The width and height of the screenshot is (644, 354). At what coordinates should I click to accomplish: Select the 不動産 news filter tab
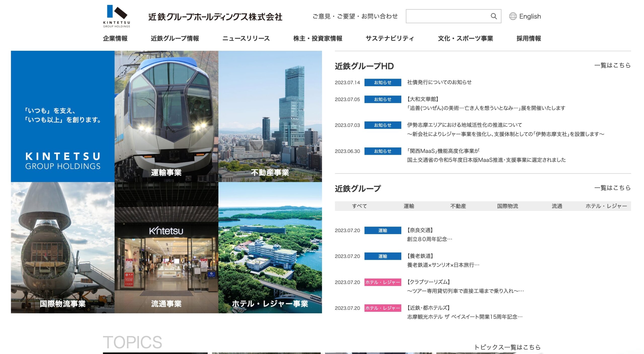point(458,206)
